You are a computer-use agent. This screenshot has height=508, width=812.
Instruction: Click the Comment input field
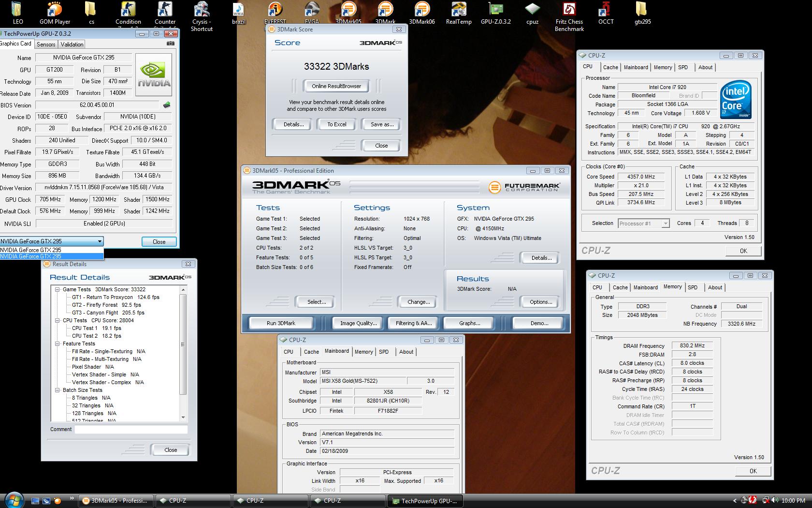131,429
